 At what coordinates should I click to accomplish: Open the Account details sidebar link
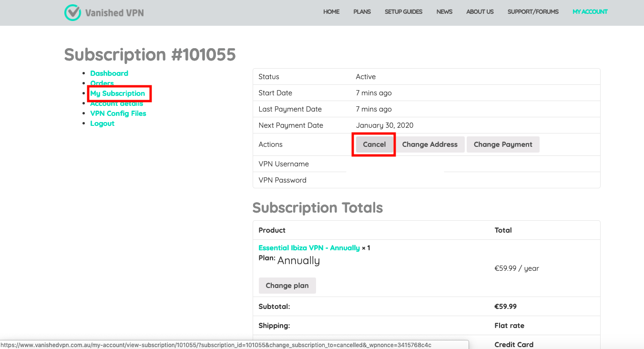coord(116,103)
